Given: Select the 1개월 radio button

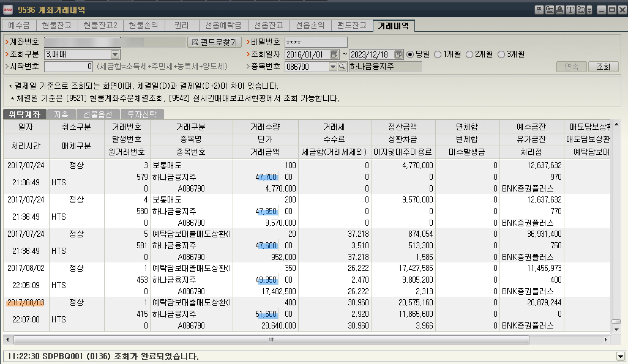Looking at the screenshot, I should pyautogui.click(x=438, y=54).
